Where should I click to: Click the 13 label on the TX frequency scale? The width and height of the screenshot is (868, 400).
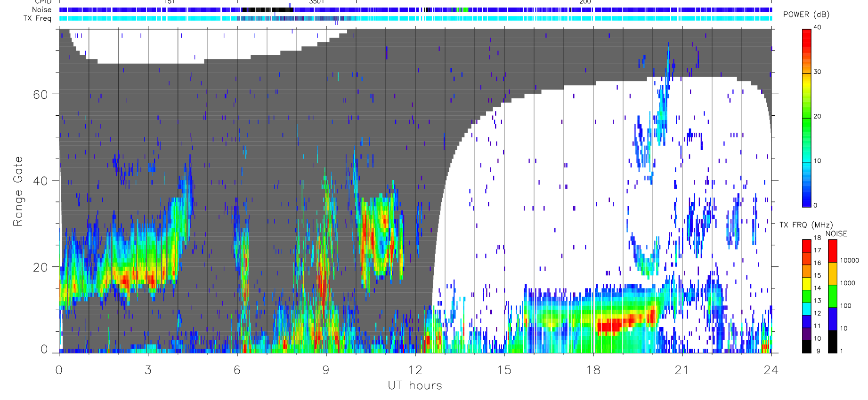(817, 301)
